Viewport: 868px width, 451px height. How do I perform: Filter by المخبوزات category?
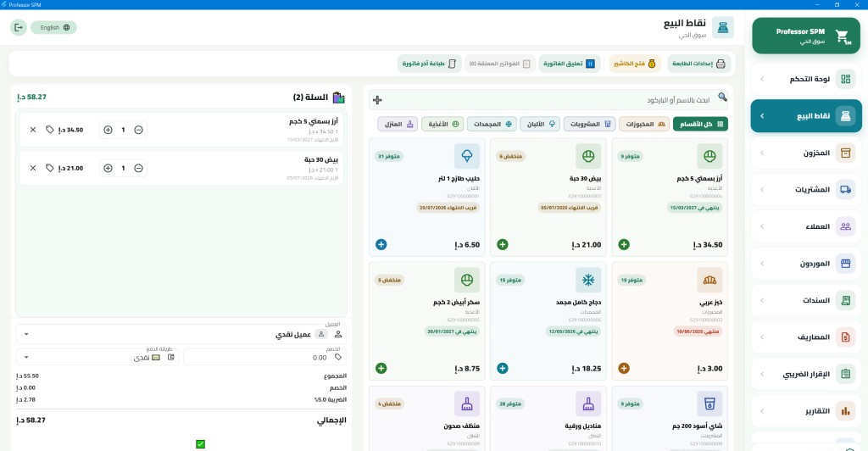point(644,124)
